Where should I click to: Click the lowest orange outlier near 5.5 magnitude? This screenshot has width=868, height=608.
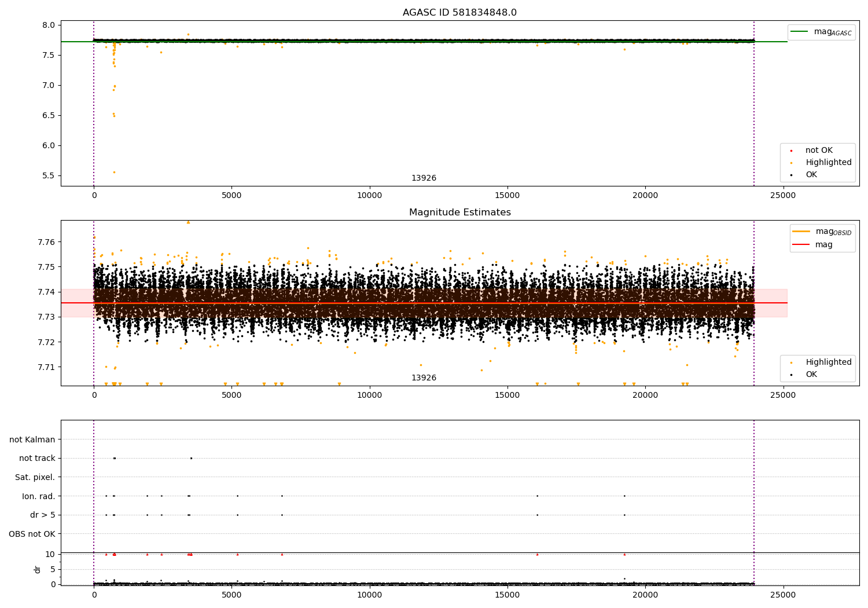point(114,172)
